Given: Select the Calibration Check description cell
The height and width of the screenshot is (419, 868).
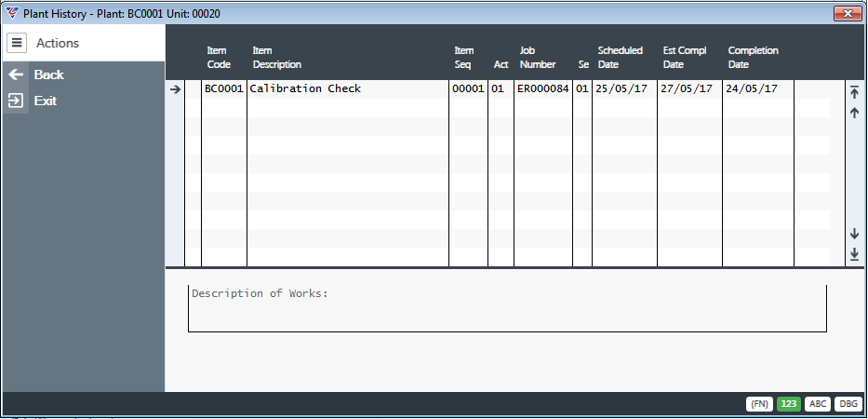Looking at the screenshot, I should pos(348,88).
